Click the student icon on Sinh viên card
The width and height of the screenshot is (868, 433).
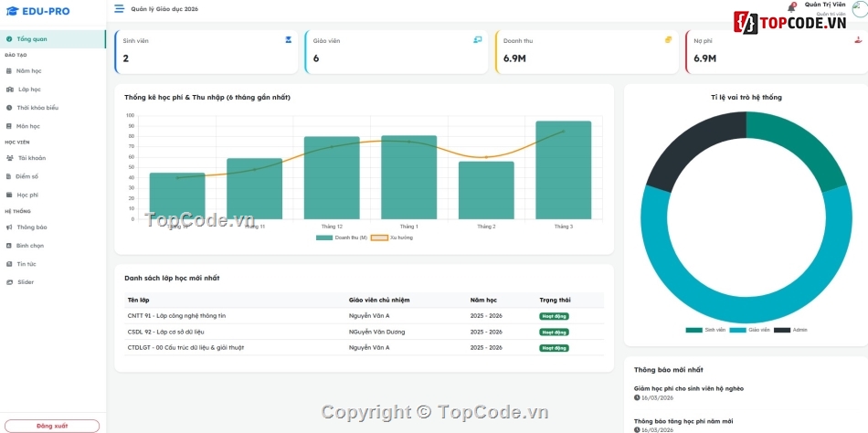pos(289,40)
